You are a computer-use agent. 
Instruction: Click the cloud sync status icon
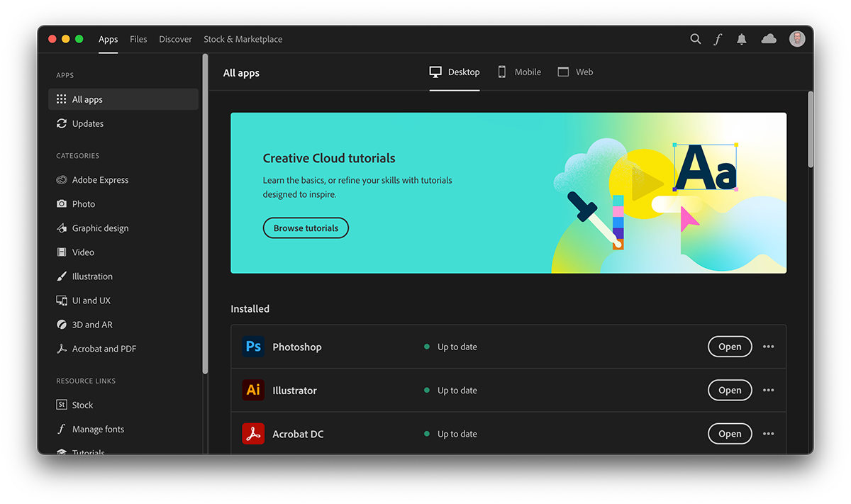click(769, 39)
